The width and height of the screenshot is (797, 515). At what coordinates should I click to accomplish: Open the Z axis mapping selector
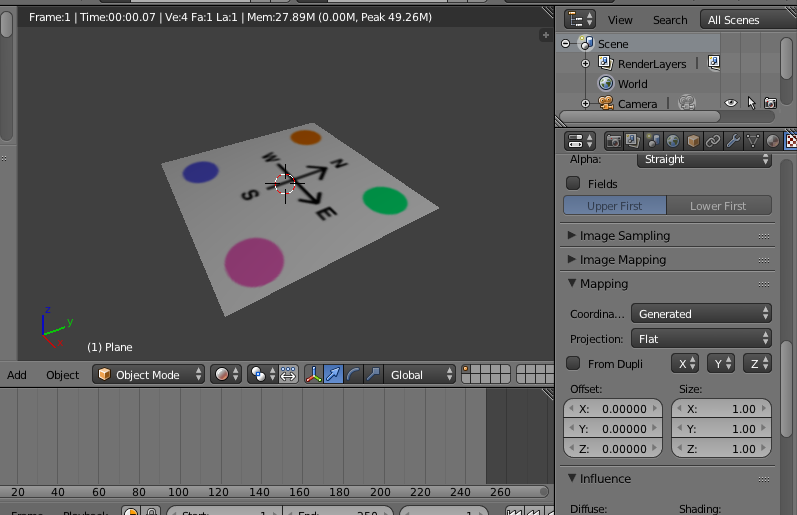(758, 363)
